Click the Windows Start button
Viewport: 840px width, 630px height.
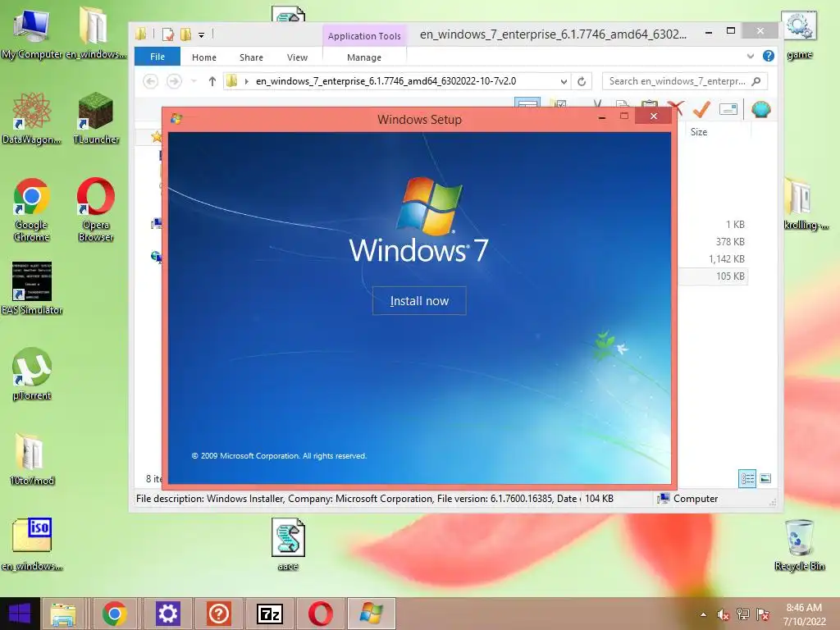[x=20, y=614]
